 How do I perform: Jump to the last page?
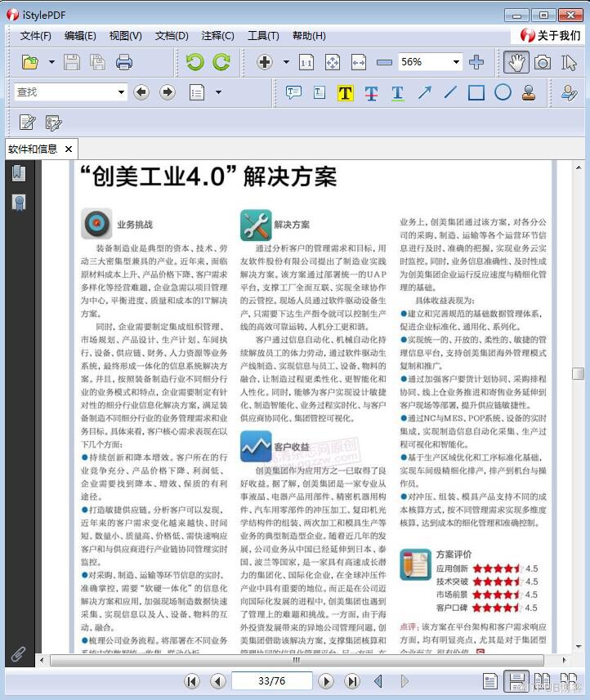click(352, 681)
